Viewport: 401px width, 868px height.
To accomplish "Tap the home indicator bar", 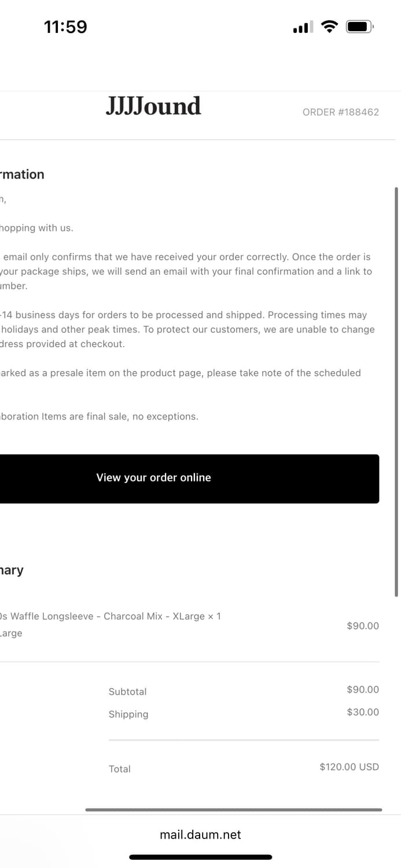I will point(200,857).
